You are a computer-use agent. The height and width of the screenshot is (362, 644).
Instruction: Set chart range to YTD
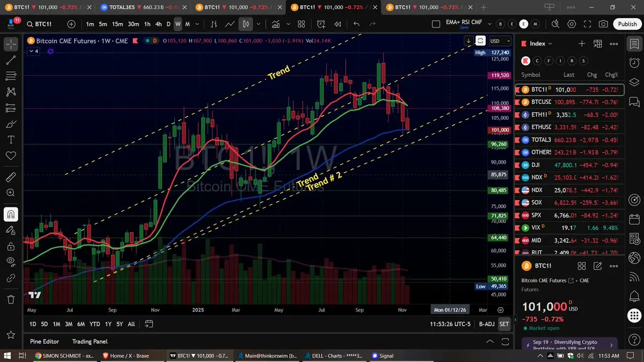click(x=94, y=324)
